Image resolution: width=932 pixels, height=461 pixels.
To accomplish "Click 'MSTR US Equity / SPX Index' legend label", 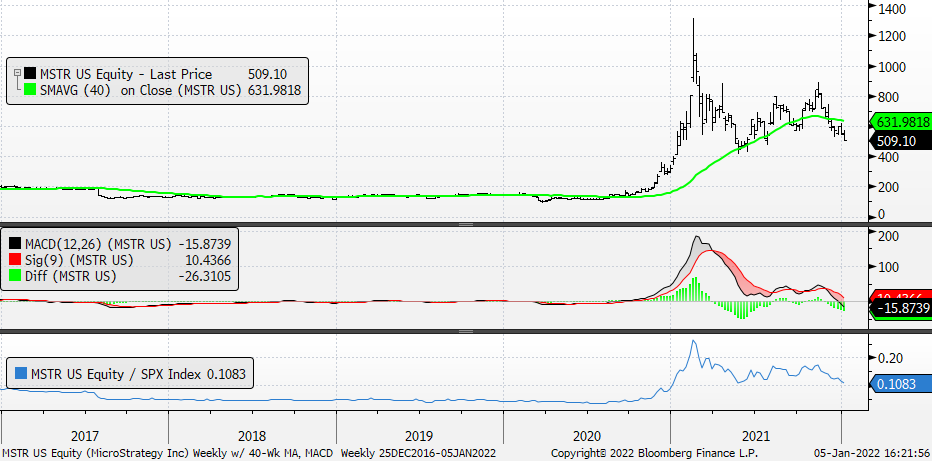I will tap(116, 374).
